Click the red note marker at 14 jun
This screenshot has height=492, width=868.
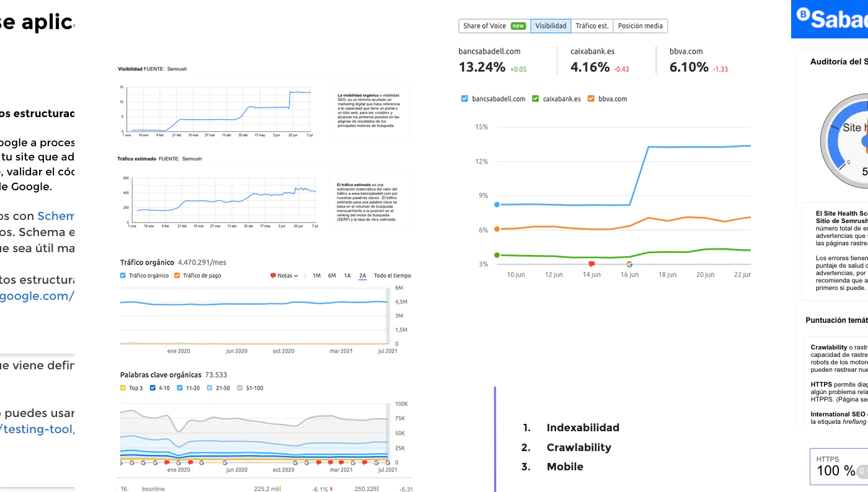click(591, 264)
